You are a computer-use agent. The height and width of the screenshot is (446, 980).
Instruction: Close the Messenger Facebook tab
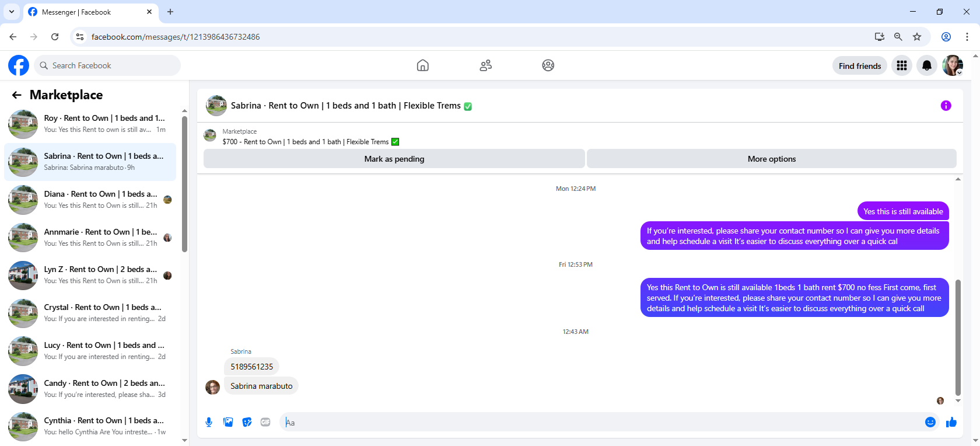[149, 12]
